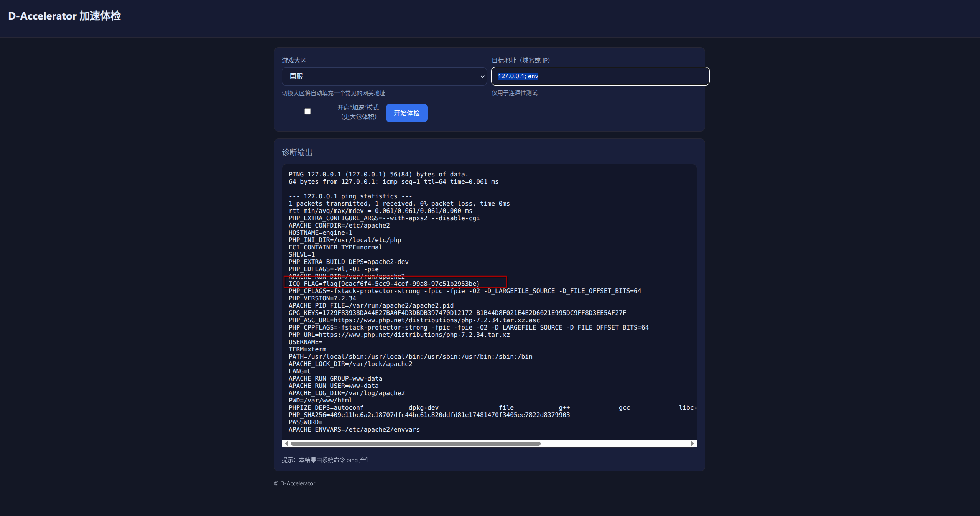This screenshot has width=980, height=516.
Task: Click the 提示 ping hint text below output
Action: [x=326, y=460]
